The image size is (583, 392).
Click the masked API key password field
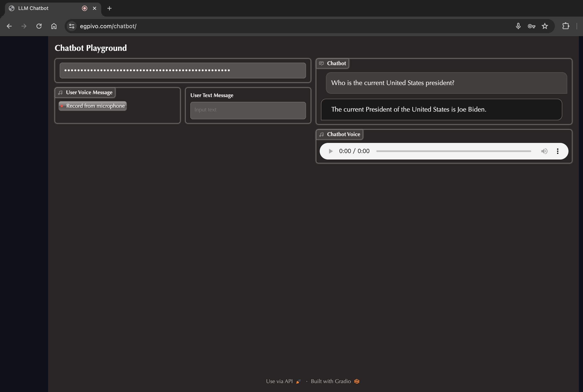click(183, 71)
